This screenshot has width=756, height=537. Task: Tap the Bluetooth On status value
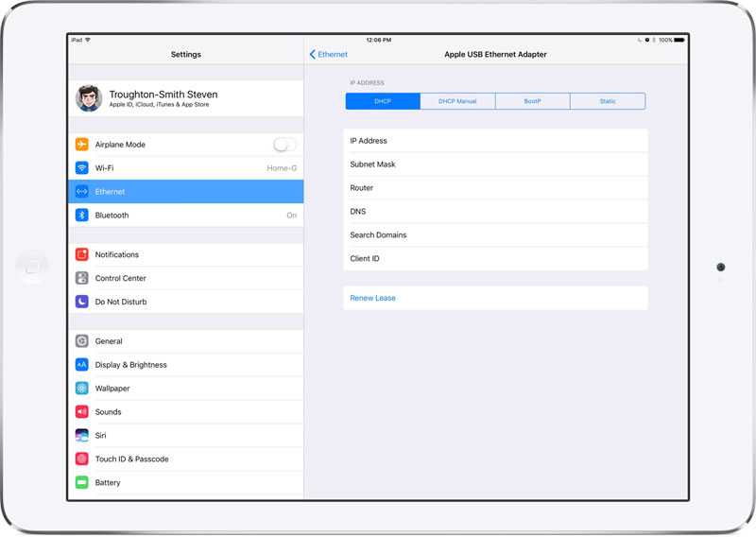click(x=292, y=216)
